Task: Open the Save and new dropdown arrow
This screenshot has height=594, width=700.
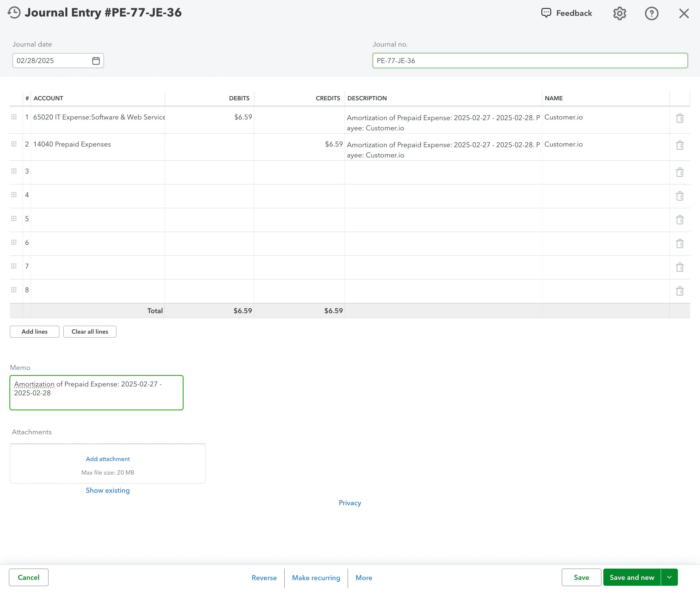Action: click(670, 577)
